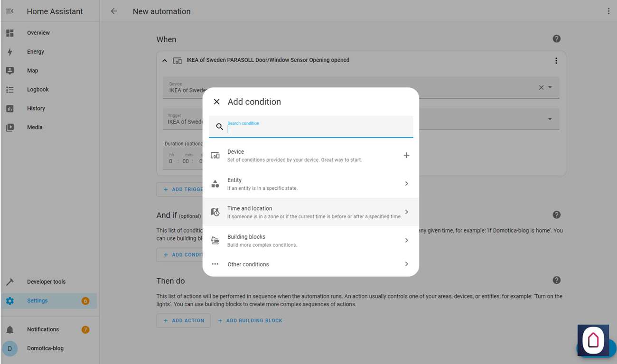Add a Device condition with plus icon

(406, 155)
